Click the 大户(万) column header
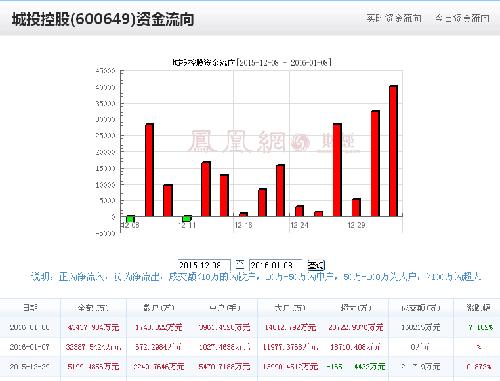This screenshot has width=500, height=381. tap(290, 307)
